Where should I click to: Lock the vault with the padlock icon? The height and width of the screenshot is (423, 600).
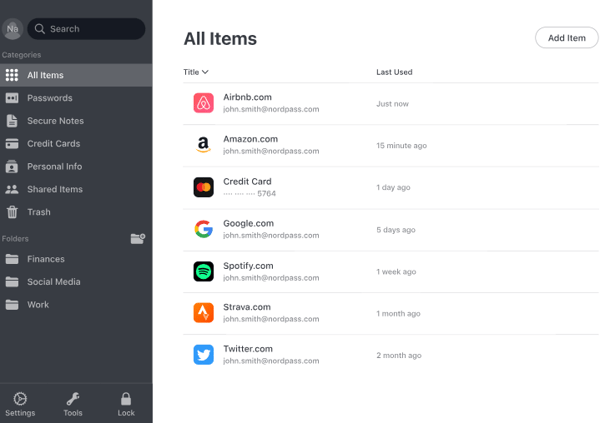(x=126, y=403)
